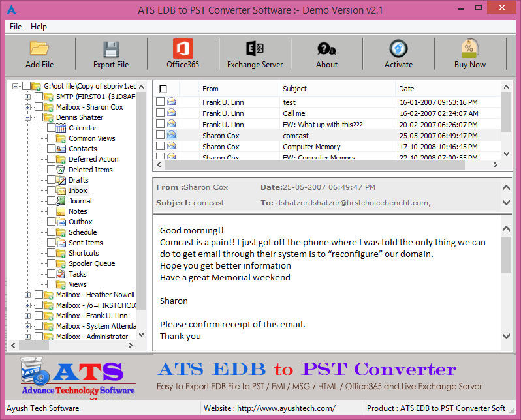Select the Deferred Action folder

[93, 159]
